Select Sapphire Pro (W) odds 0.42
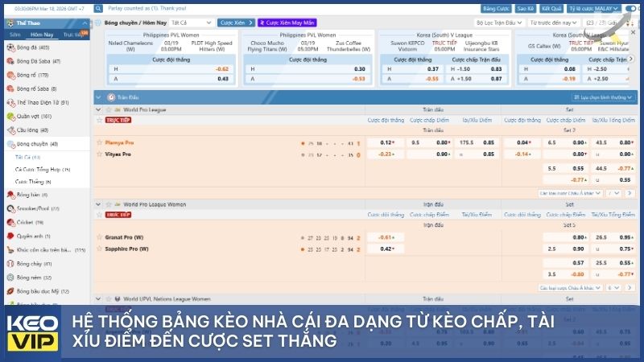Viewport: 644px width, 362px height. point(386,249)
